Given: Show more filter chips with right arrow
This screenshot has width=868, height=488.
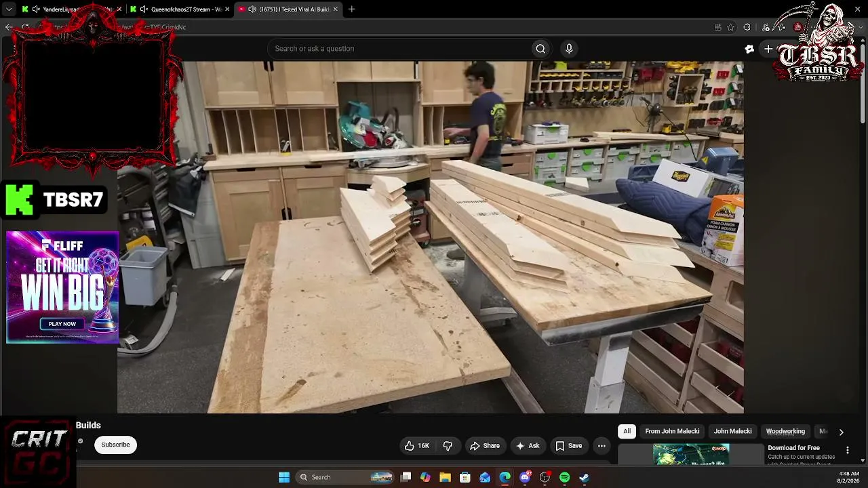Looking at the screenshot, I should (x=841, y=432).
